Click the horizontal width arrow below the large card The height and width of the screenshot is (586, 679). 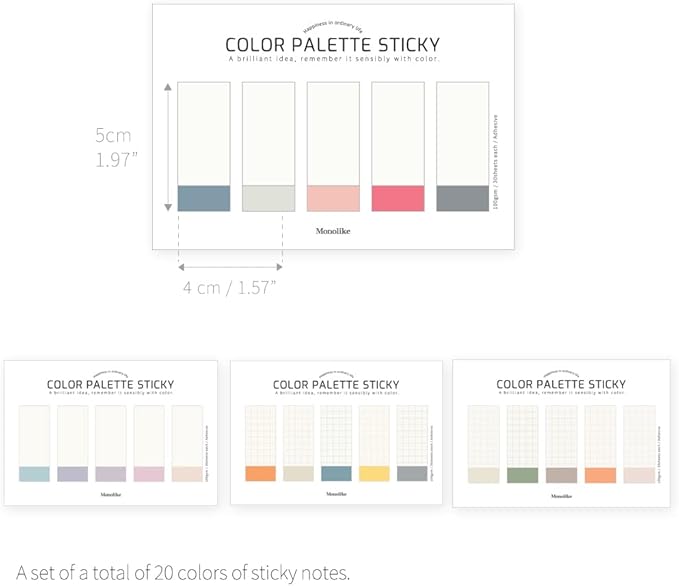click(230, 266)
